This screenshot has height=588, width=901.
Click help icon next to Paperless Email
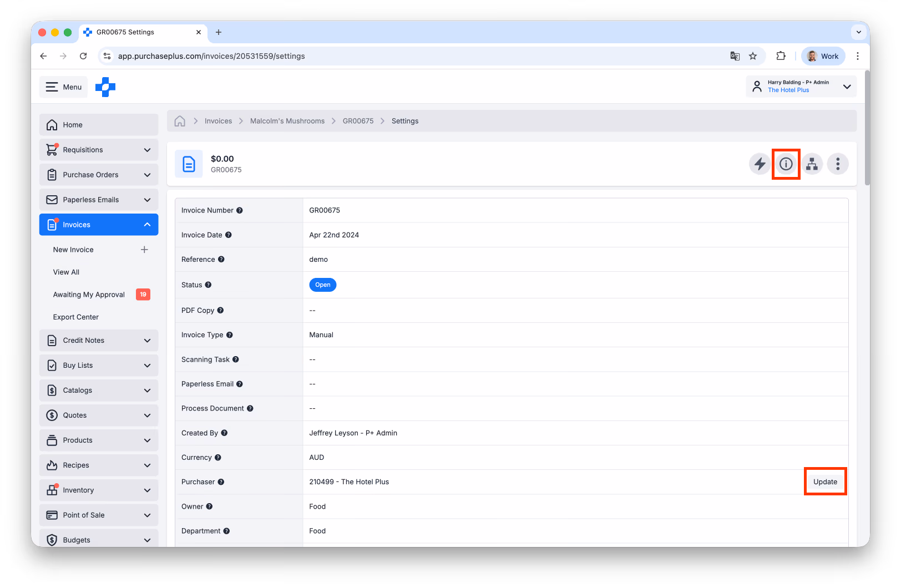(240, 384)
